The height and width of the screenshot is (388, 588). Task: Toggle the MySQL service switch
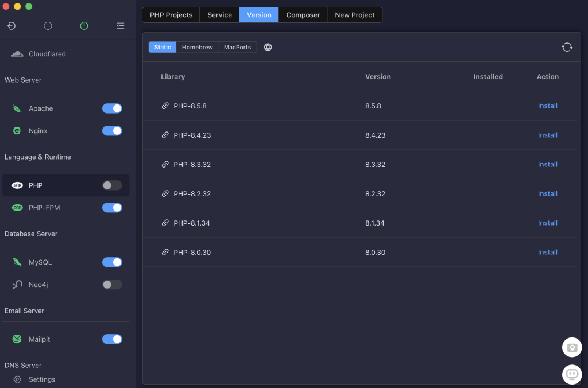pos(112,262)
